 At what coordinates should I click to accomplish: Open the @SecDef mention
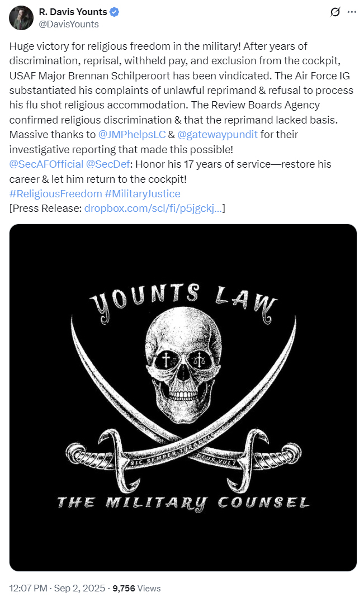(x=108, y=164)
